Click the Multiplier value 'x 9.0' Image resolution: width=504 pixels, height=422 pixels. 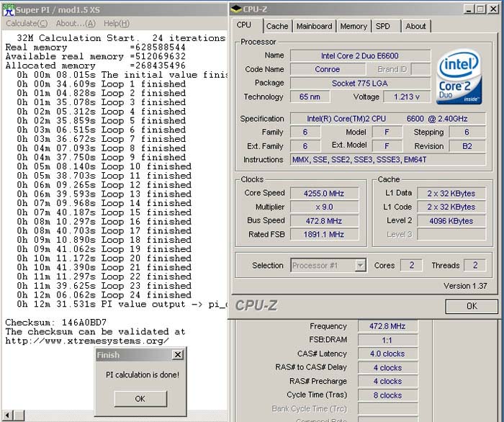[x=324, y=207]
